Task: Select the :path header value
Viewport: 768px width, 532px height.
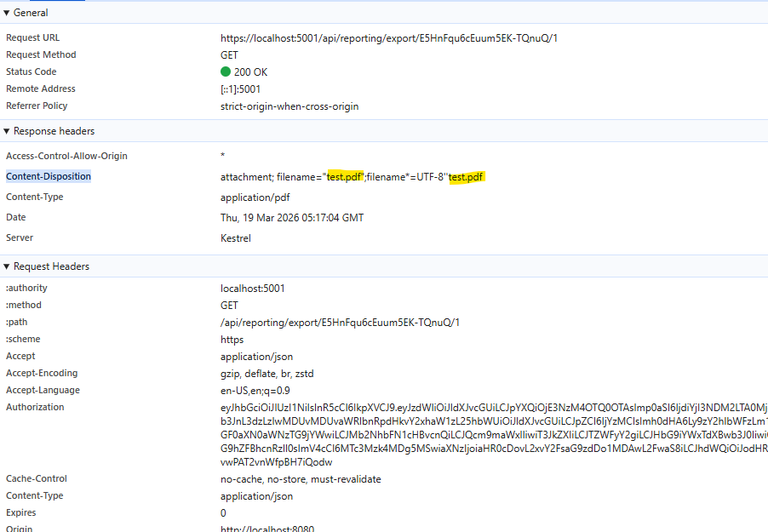Action: coord(340,323)
